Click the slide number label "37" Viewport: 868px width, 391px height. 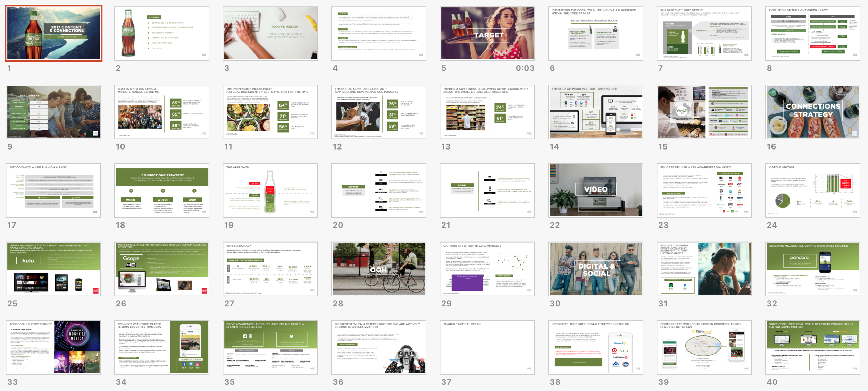point(446,382)
